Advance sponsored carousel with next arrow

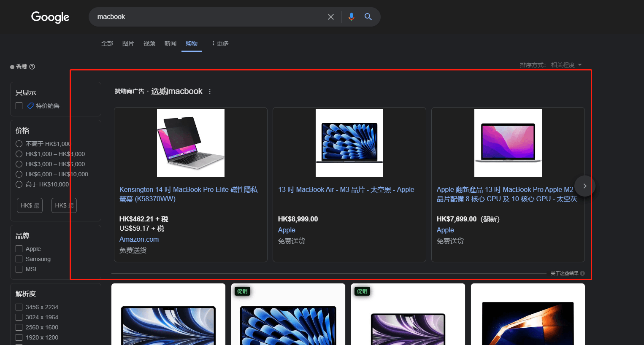pyautogui.click(x=584, y=186)
